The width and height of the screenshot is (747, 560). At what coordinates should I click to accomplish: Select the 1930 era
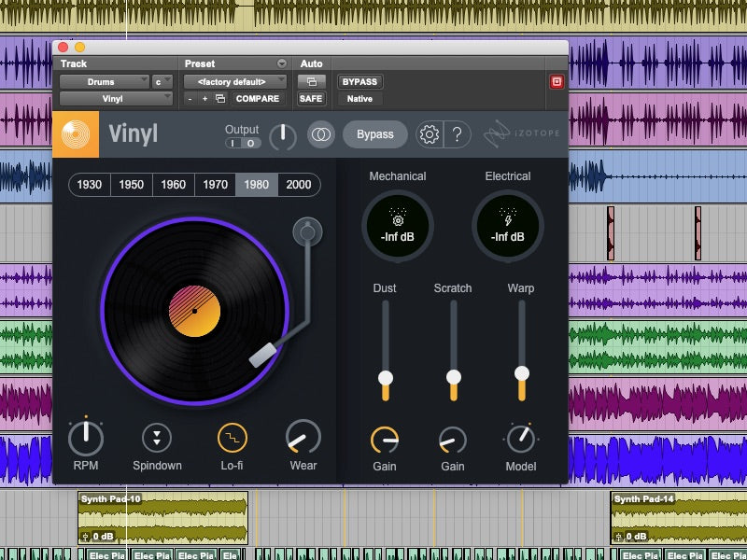(x=90, y=185)
